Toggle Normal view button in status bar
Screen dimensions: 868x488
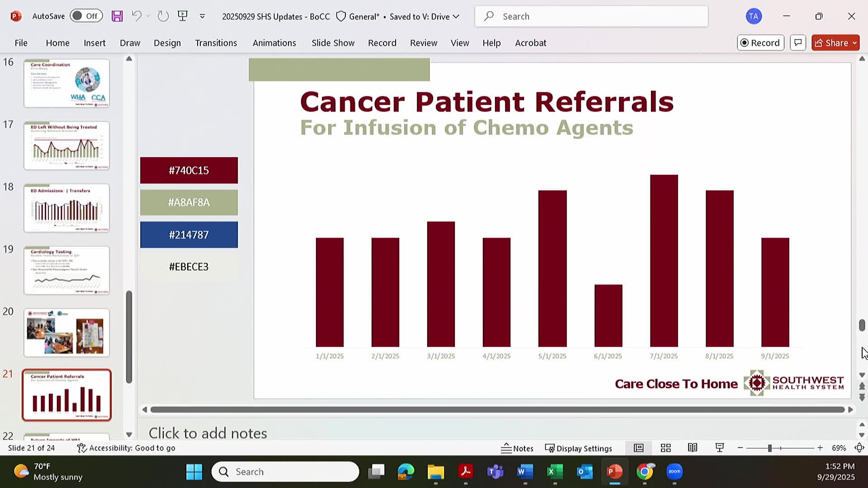[638, 448]
